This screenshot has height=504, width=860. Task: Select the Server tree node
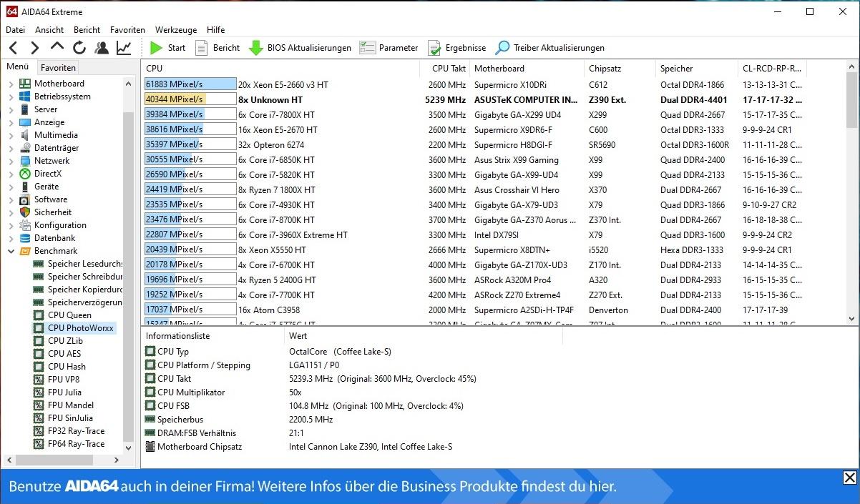tap(46, 109)
